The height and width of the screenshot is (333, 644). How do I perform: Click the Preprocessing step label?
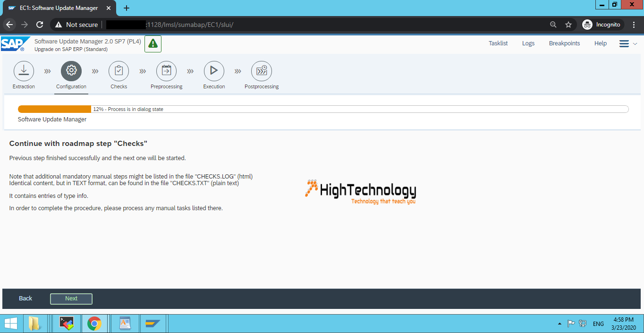pos(167,87)
